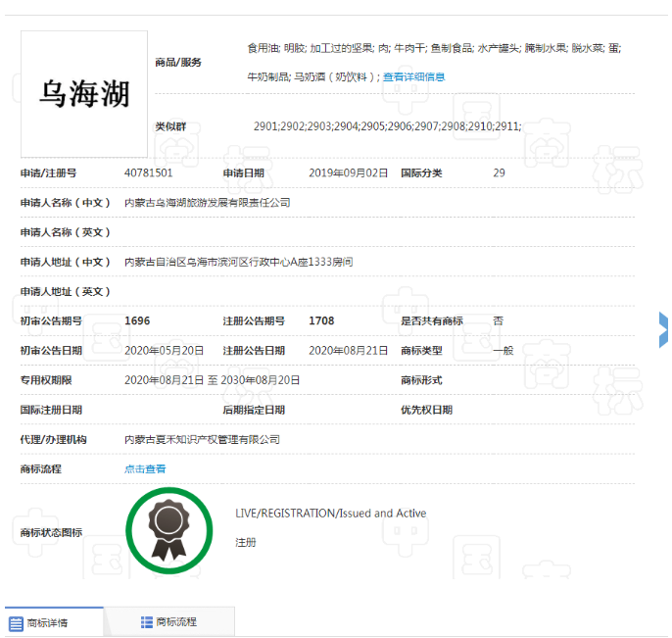Click the 乌海湖 trademark image
Screen dimensions: 672x638
84,94
